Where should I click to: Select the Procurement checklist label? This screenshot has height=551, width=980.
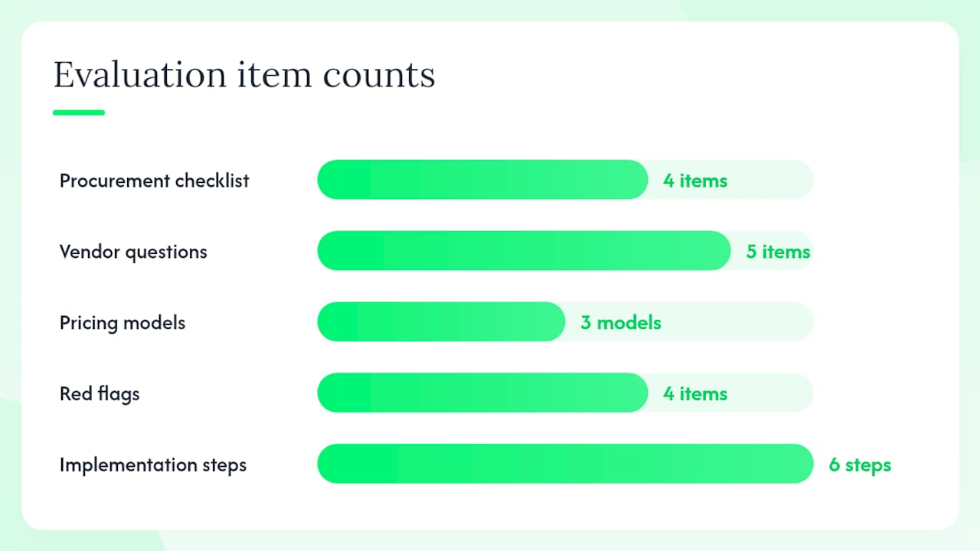pos(155,181)
